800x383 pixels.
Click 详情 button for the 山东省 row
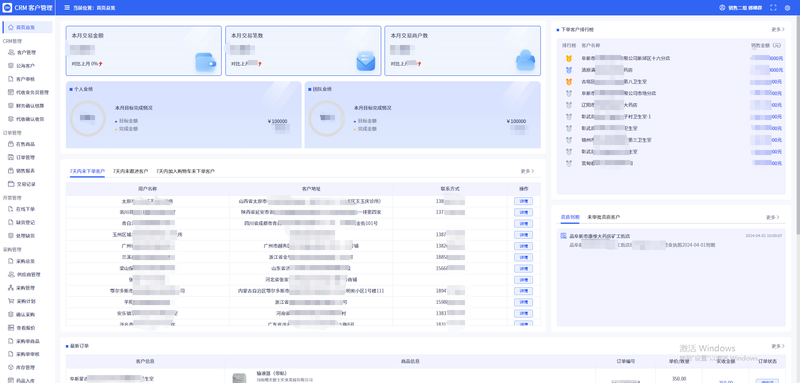(523, 269)
